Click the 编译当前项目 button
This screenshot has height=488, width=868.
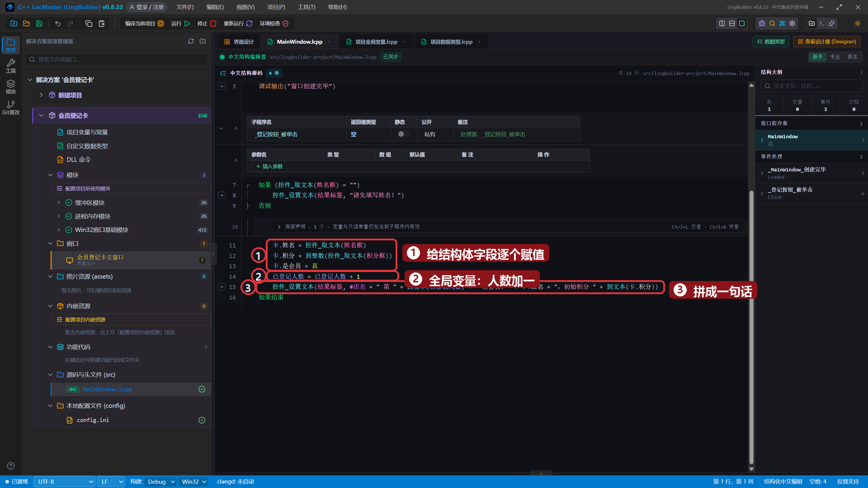click(144, 23)
